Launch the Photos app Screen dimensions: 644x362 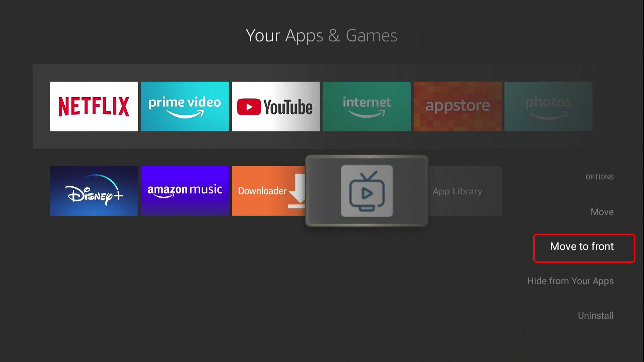tap(548, 107)
